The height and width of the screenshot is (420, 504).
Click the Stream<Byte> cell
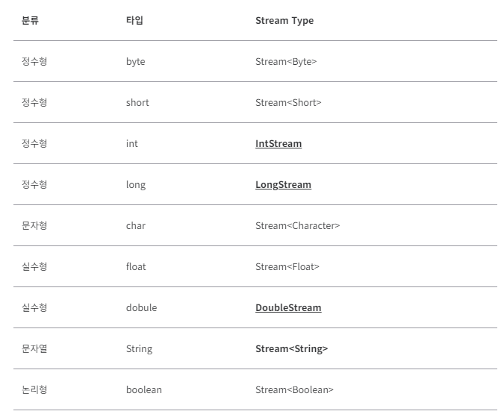pyautogui.click(x=286, y=62)
